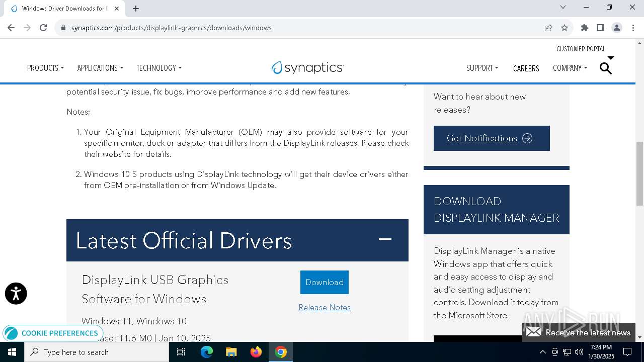Open Task View on taskbar
Viewport: 644px width, 362px height.
click(181, 352)
